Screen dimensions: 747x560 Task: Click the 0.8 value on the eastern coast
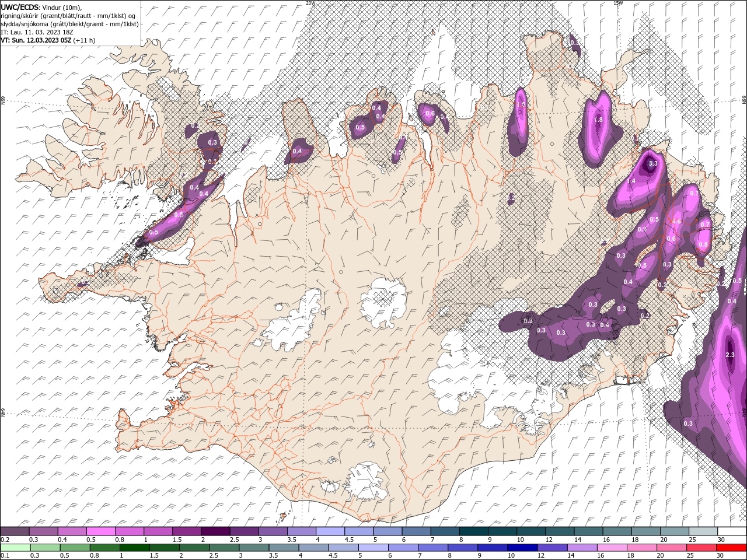coord(703,245)
